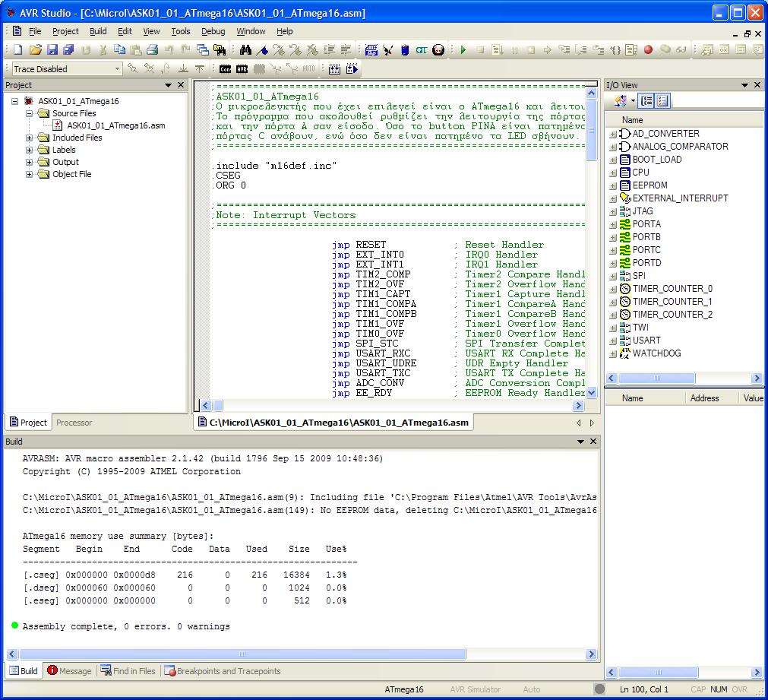
Task: Select ASK01_01_ATmega16.asm in Source Files
Action: click(x=116, y=125)
